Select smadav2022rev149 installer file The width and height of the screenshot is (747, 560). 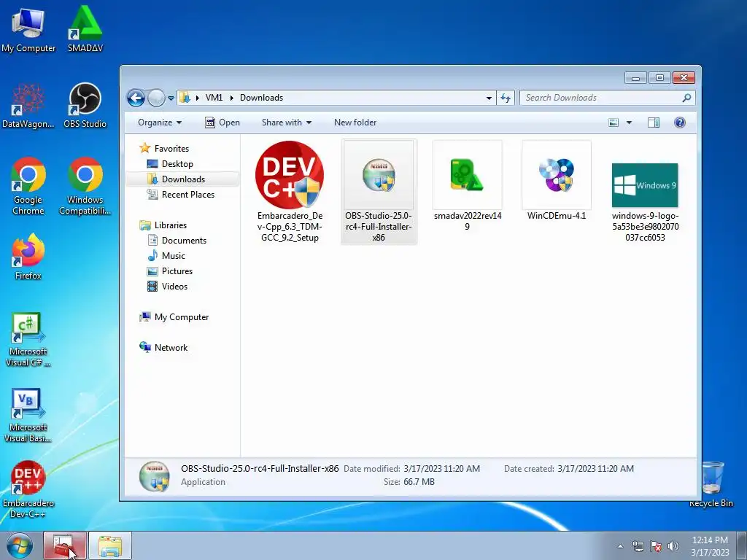click(468, 186)
